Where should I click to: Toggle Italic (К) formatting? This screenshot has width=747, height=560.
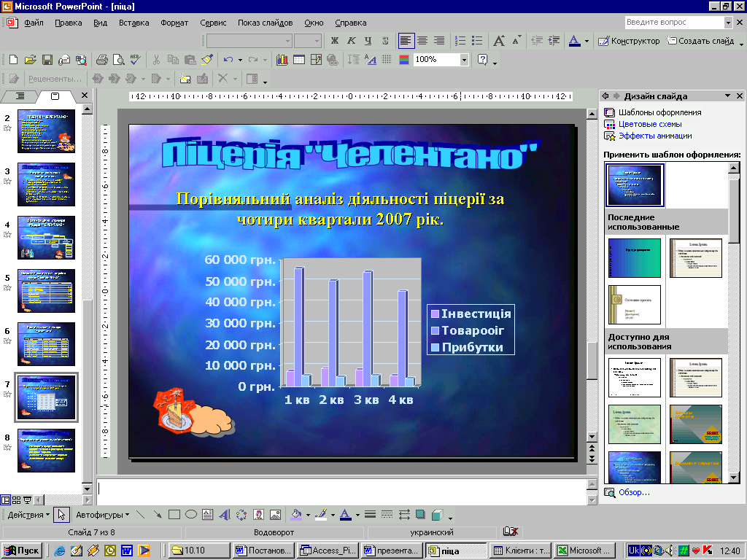(351, 41)
